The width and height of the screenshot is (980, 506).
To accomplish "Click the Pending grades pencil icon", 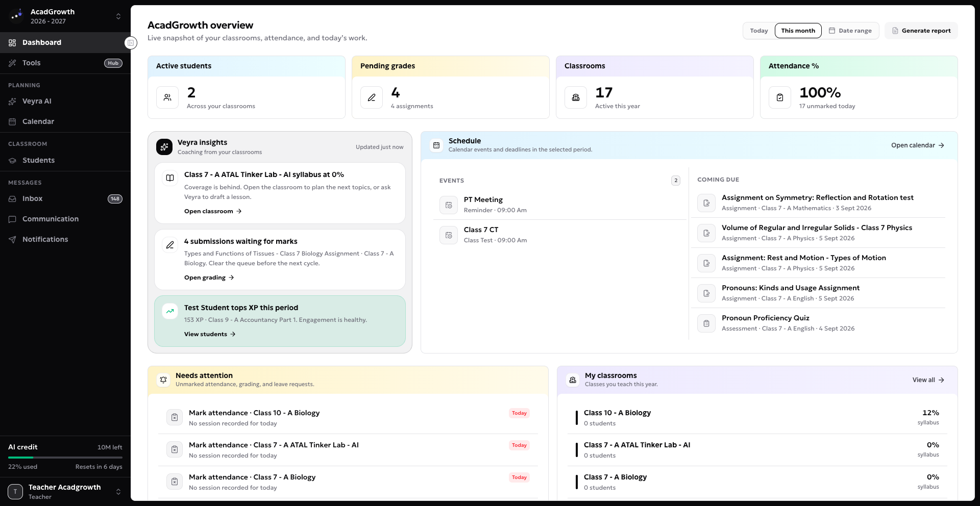I will [x=372, y=97].
